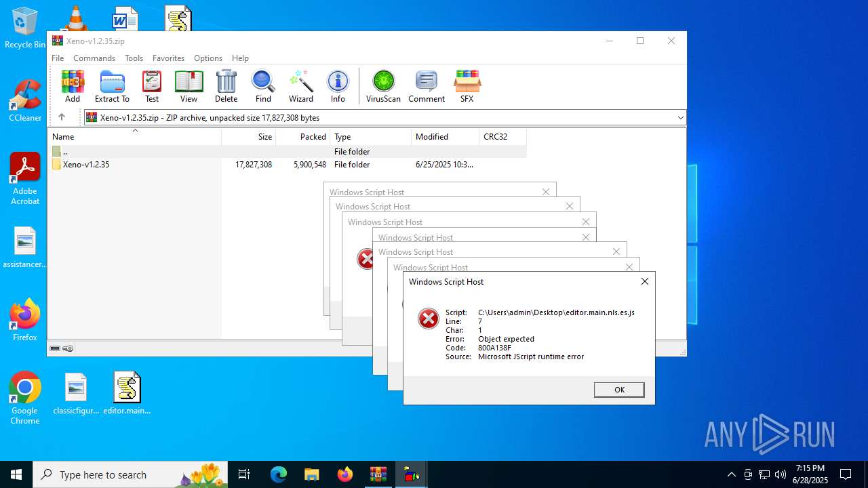The height and width of the screenshot is (488, 868).
Task: Click the drive icon in WinRAR status bar
Action: pos(55,348)
